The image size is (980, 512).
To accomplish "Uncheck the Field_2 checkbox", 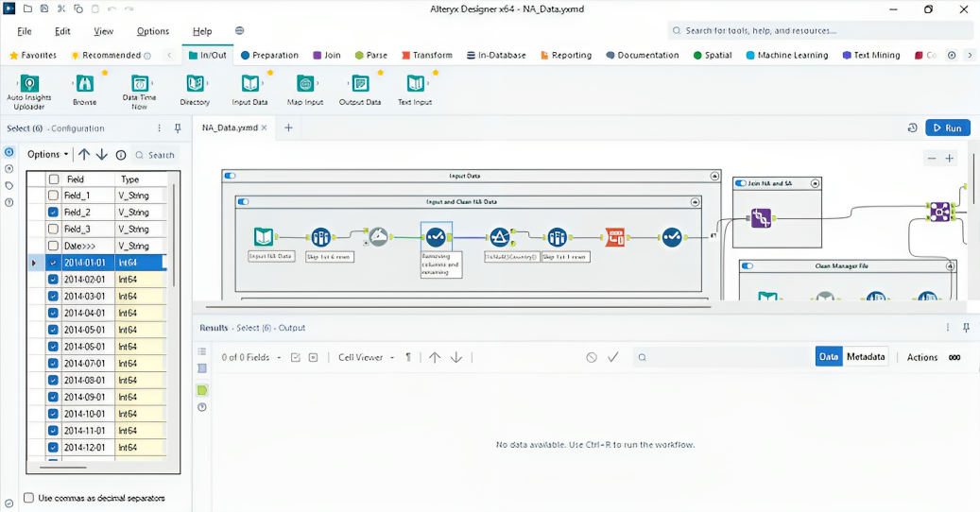I will click(x=53, y=213).
